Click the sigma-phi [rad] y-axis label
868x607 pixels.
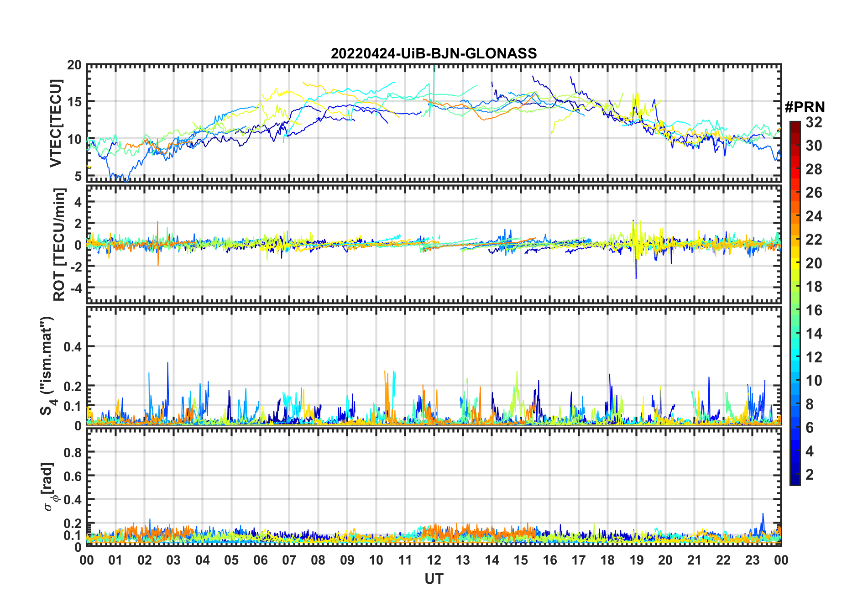(48, 487)
